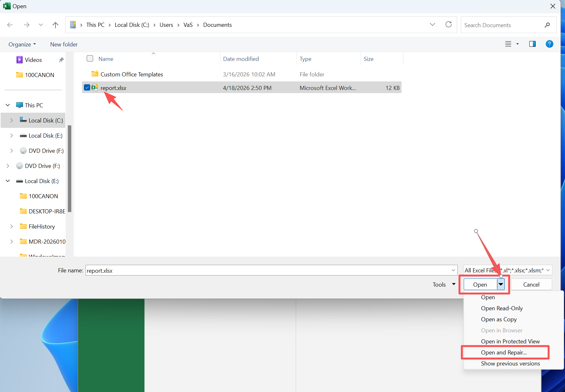Open recent locations chevron beside Forward arrow

click(x=41, y=25)
